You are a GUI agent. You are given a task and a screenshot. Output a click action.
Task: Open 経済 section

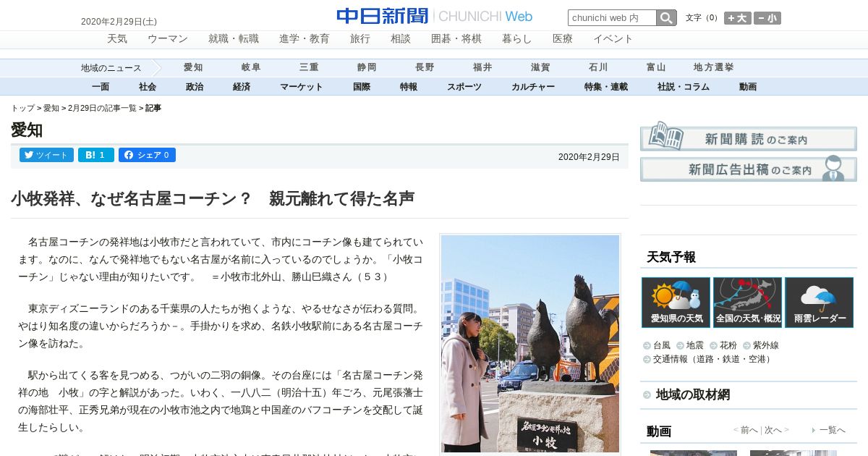coord(242,87)
